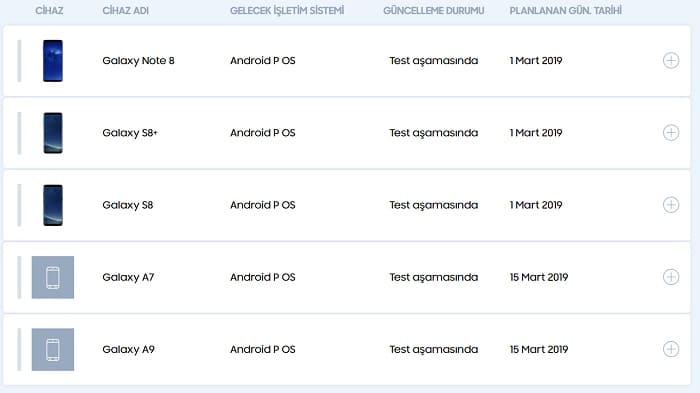Select the PLANLANAN GÜN. TARİHİ column header
The height and width of the screenshot is (393, 700).
tap(566, 11)
